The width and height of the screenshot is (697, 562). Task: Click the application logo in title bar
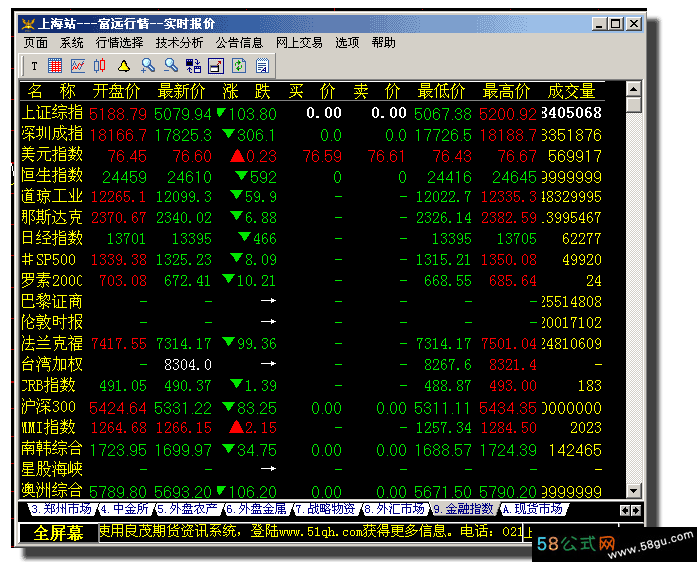pos(28,24)
